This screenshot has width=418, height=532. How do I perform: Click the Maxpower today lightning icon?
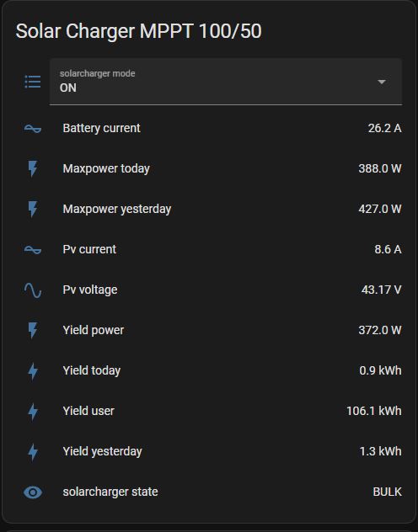point(33,168)
